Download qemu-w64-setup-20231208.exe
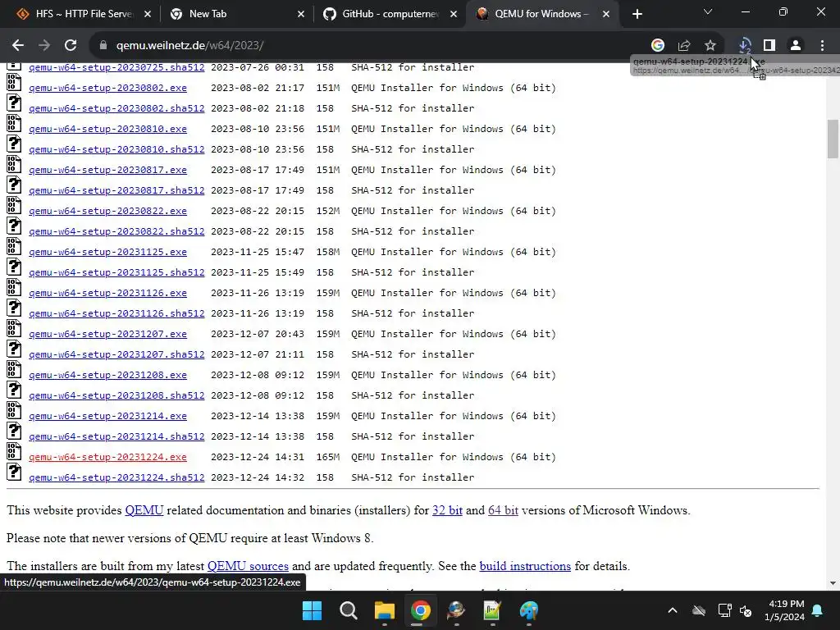This screenshot has height=630, width=840. 107,375
